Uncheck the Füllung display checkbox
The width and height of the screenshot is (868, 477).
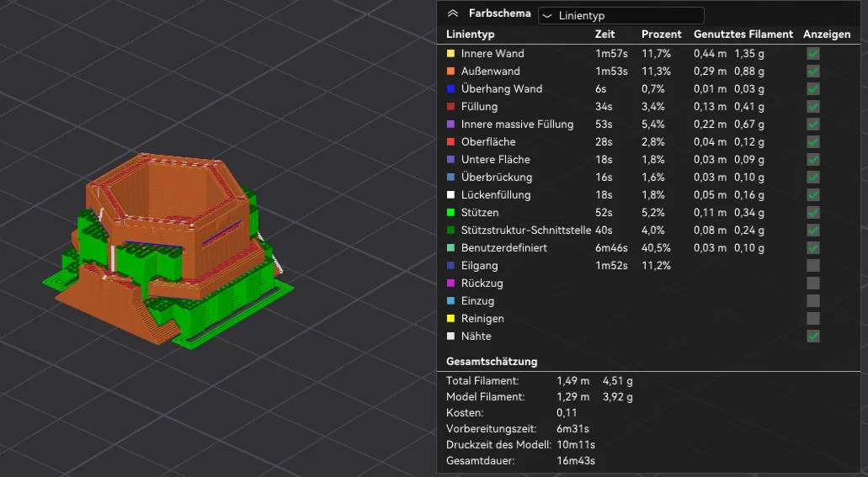(x=812, y=107)
